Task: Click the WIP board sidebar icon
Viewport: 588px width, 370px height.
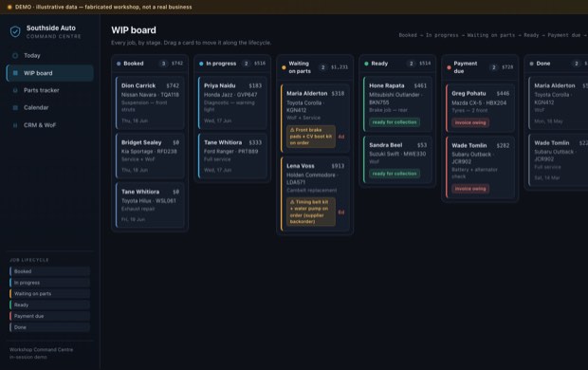Action: [15, 73]
